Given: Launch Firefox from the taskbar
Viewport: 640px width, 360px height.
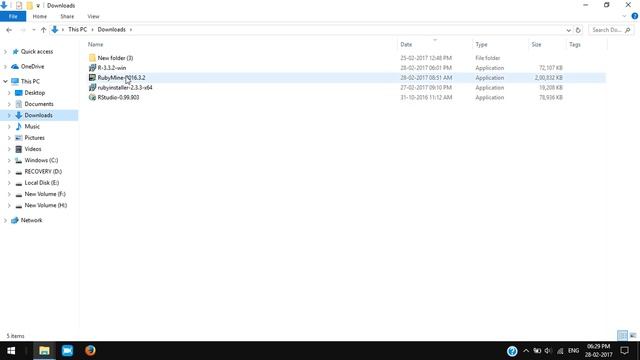Looking at the screenshot, I should pos(90,351).
